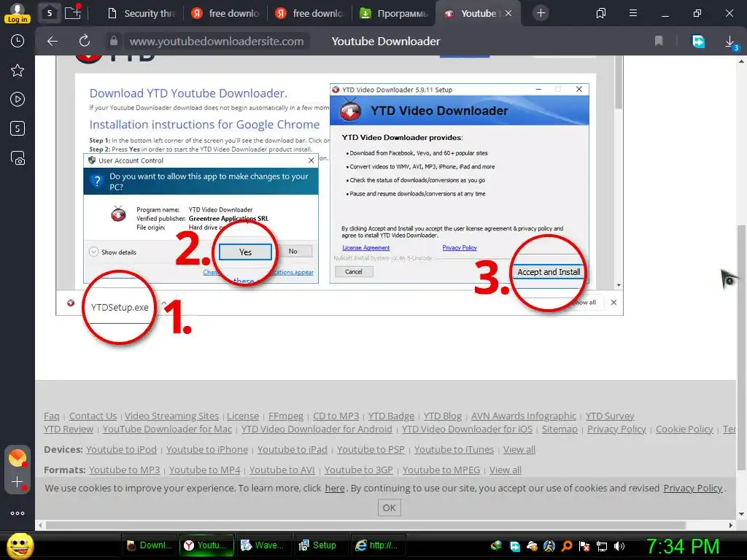Click Youtube to PSP link
The image size is (747, 560).
[371, 449]
